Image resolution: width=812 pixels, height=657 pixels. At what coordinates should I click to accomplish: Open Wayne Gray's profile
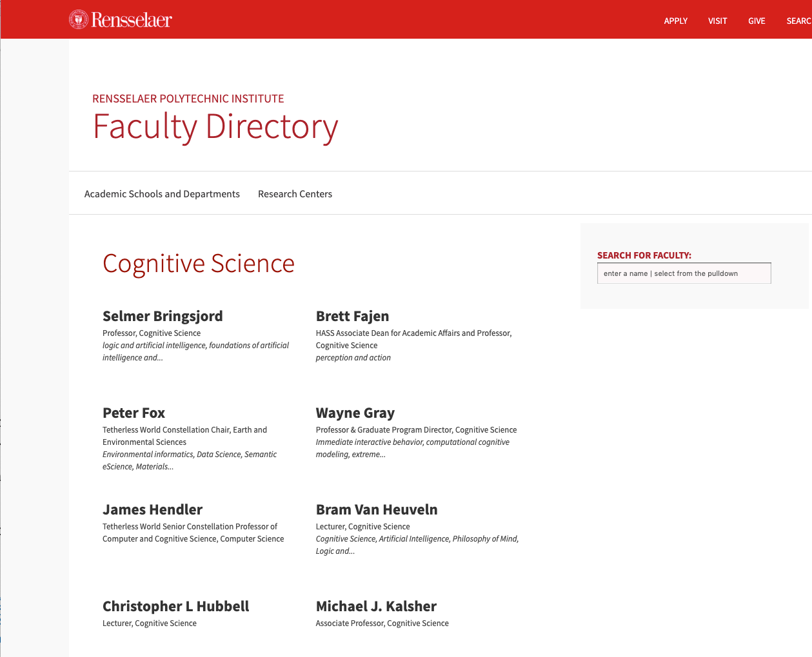[355, 413]
